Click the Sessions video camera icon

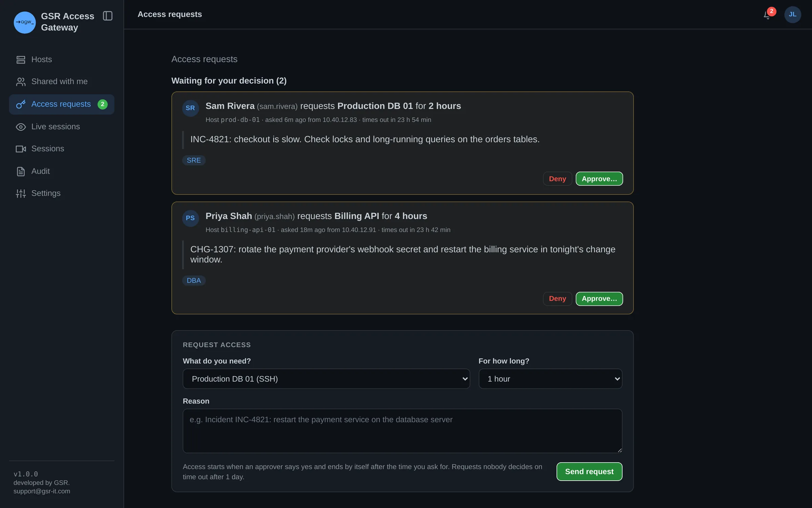(21, 149)
